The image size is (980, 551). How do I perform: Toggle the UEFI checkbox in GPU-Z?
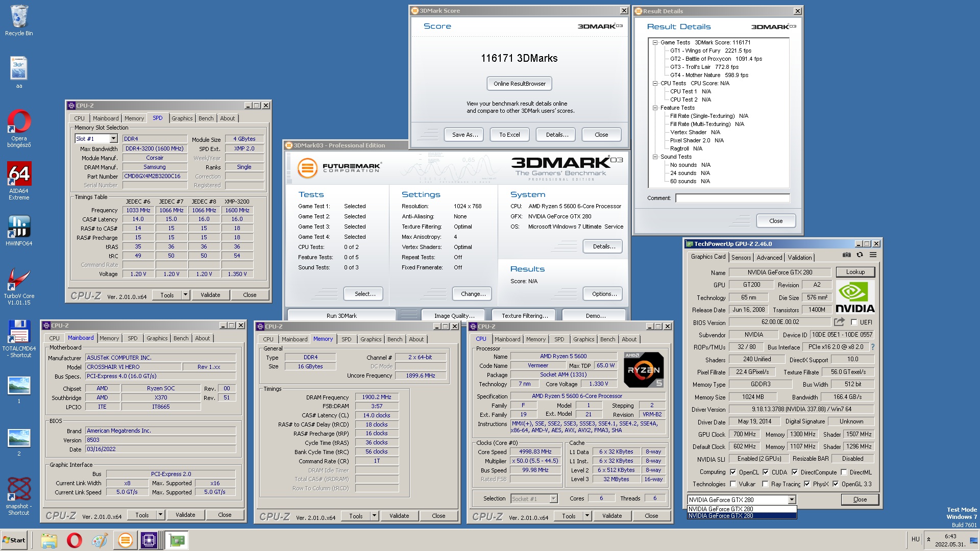pos(854,322)
